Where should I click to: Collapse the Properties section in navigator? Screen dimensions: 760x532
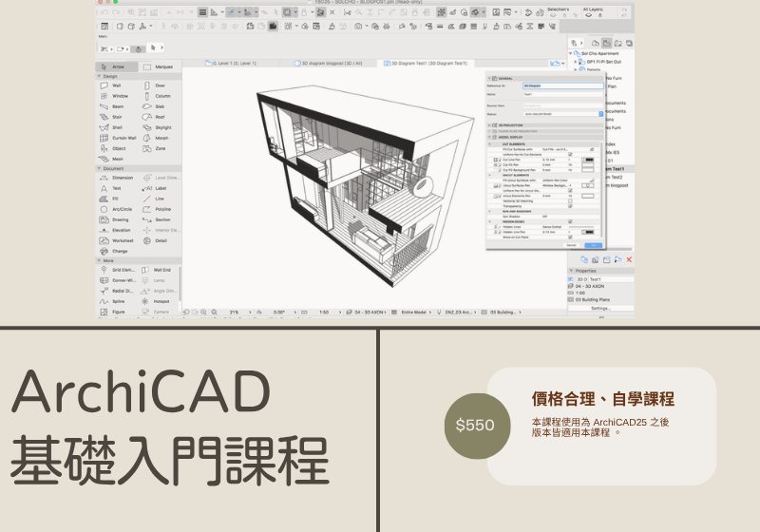pyautogui.click(x=572, y=271)
